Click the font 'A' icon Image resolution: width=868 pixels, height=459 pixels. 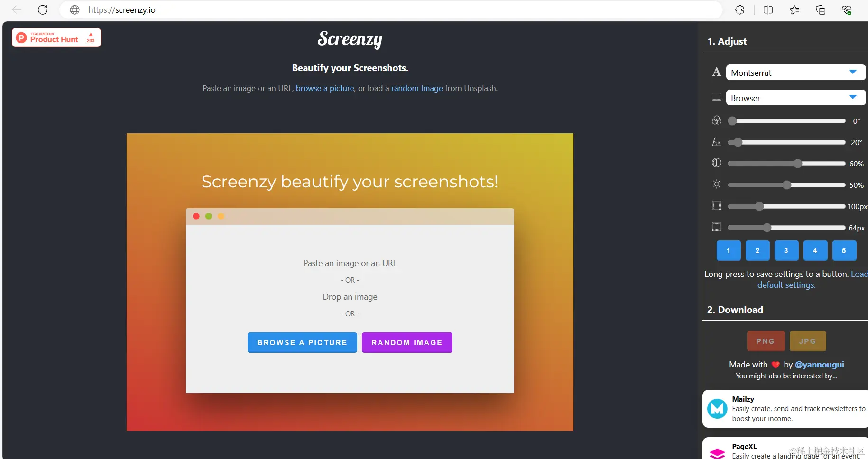717,72
